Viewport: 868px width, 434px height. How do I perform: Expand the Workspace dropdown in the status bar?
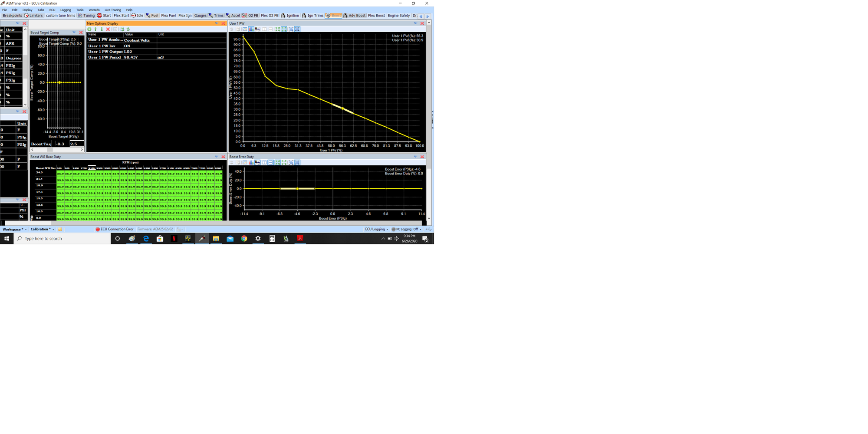coord(15,229)
